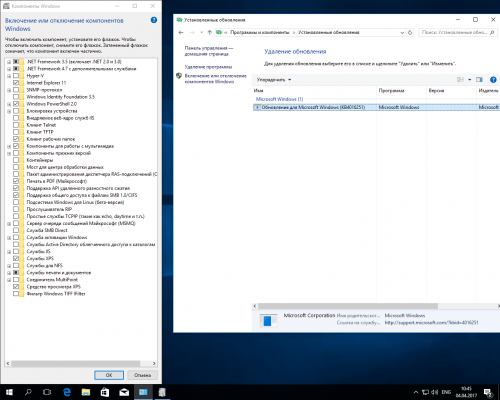
Task: Click the volume icon in system tray
Action: 435,392
